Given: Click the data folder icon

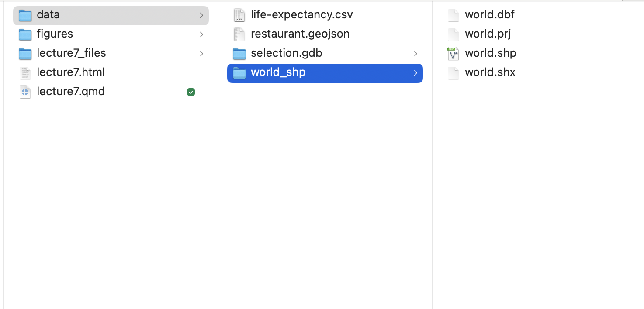Looking at the screenshot, I should tap(25, 15).
